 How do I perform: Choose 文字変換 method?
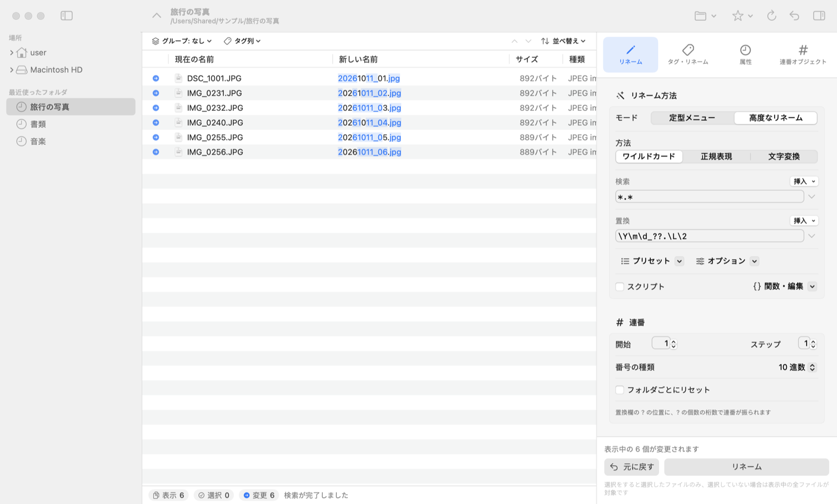click(784, 156)
